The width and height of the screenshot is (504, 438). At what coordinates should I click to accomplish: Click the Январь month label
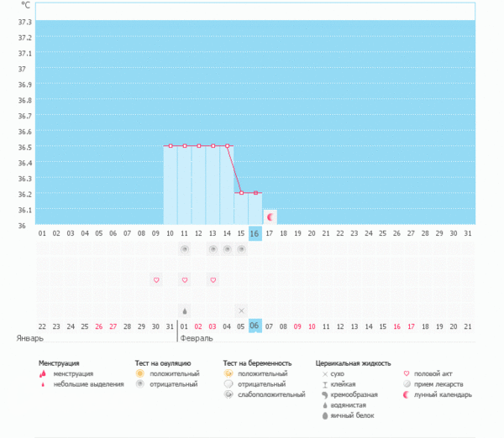(29, 338)
